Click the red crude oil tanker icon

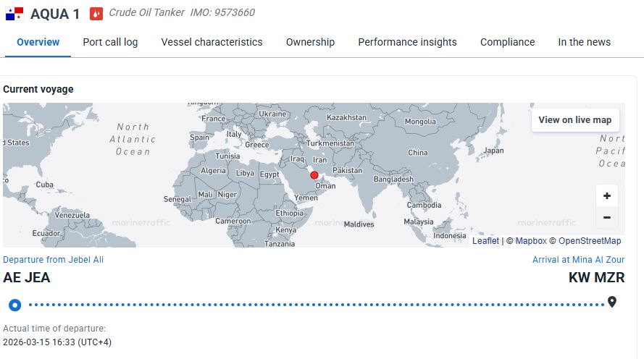(96, 13)
